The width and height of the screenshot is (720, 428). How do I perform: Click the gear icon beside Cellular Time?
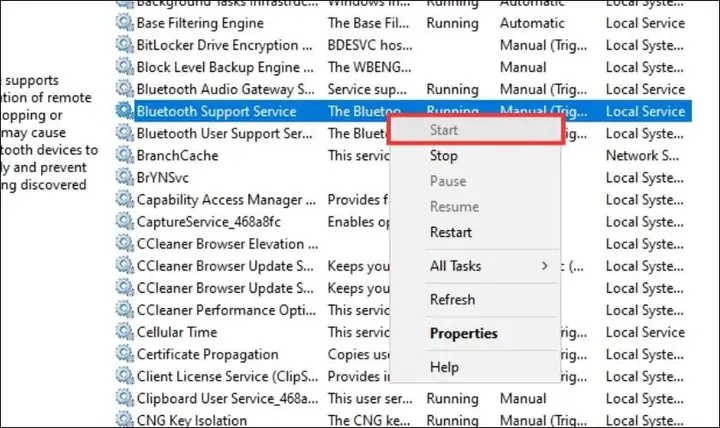124,331
